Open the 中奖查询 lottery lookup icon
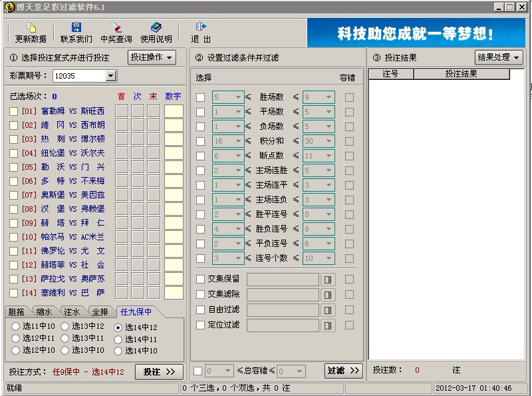Screen dimensions: 532x396 (x=116, y=28)
